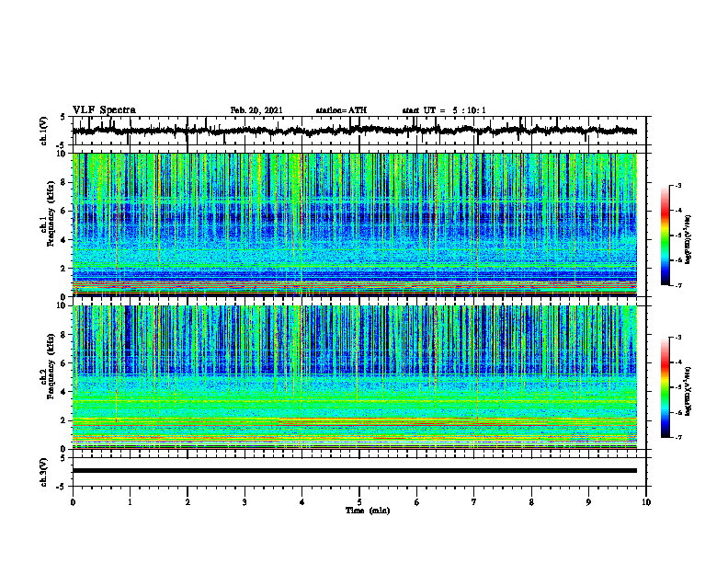The image size is (728, 563).
Task: Click the "station=ATH" header text
Action: click(x=341, y=110)
